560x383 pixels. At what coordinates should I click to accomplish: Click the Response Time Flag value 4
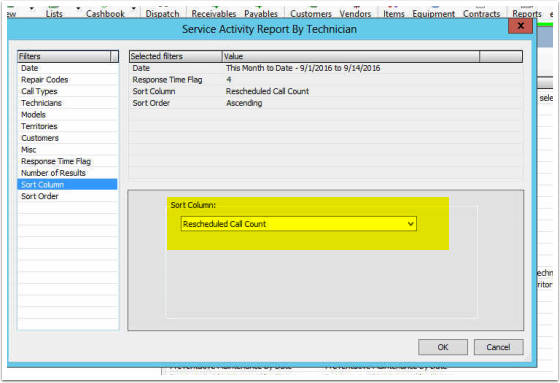(x=229, y=80)
